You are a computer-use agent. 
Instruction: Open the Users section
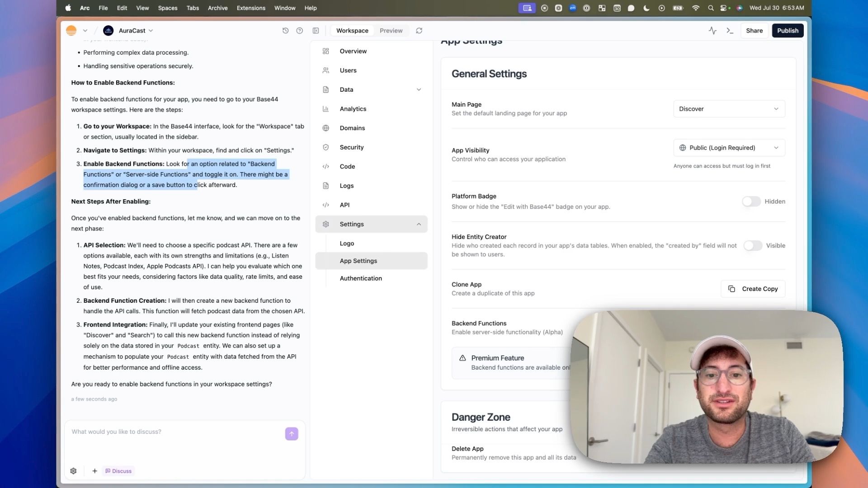click(371, 70)
